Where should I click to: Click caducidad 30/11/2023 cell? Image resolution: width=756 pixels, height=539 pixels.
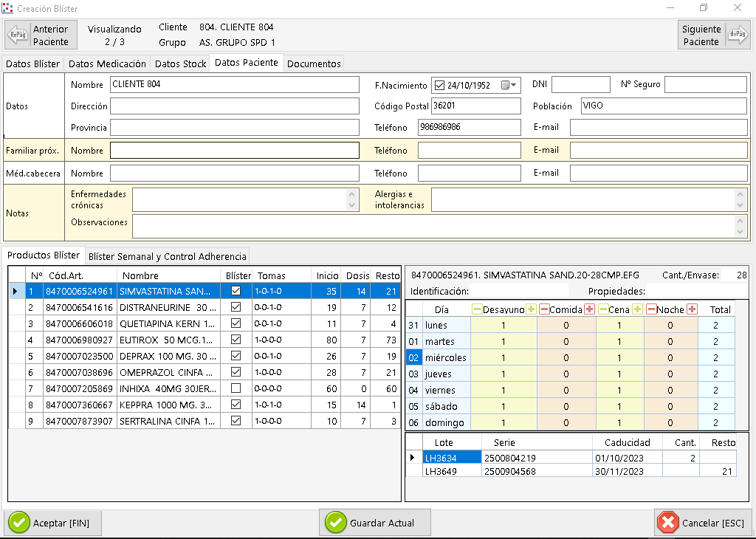click(x=627, y=471)
